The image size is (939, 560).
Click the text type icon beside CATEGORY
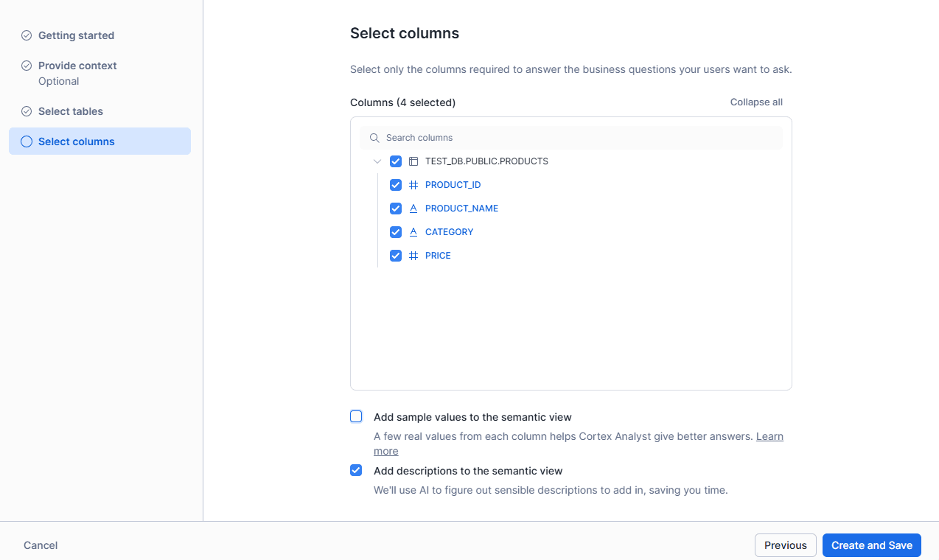[413, 232]
